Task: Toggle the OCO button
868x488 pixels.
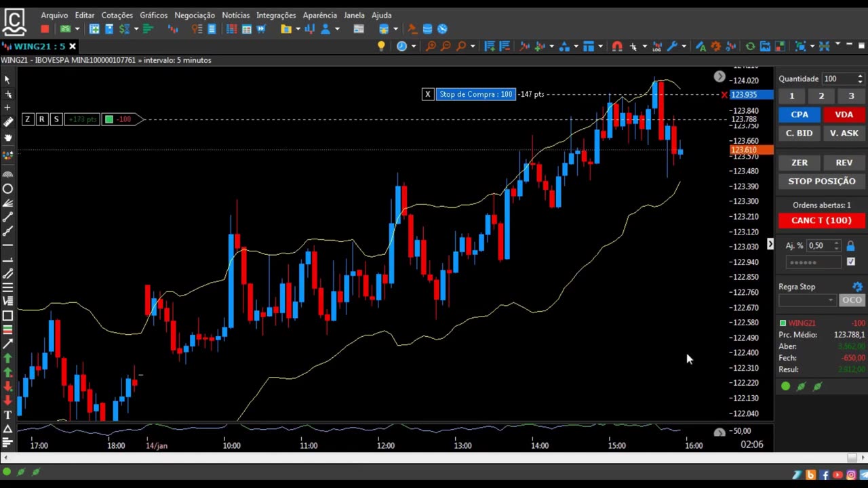Action: (x=852, y=300)
